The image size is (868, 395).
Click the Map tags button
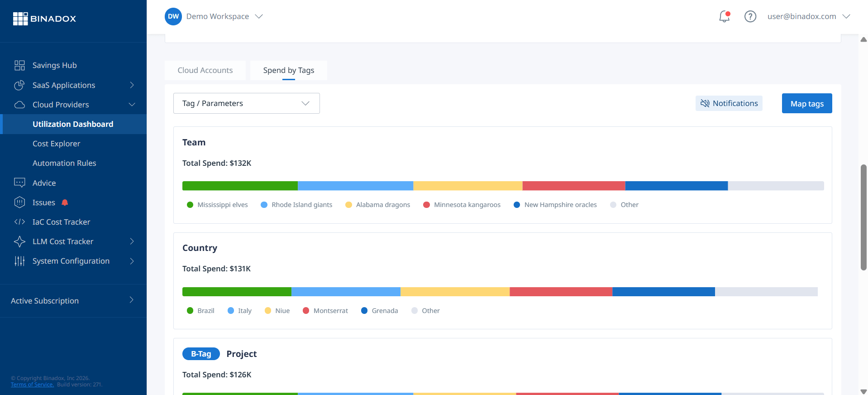(x=807, y=103)
